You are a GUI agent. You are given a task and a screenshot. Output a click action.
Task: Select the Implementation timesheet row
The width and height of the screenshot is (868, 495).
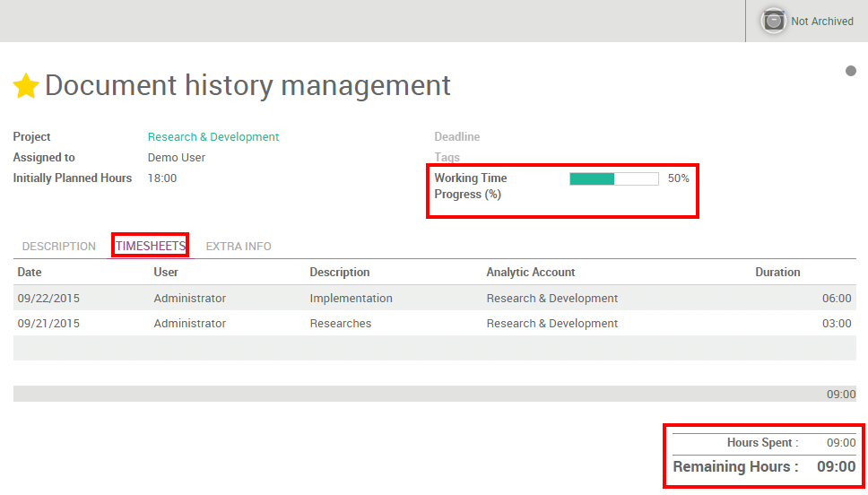click(351, 298)
